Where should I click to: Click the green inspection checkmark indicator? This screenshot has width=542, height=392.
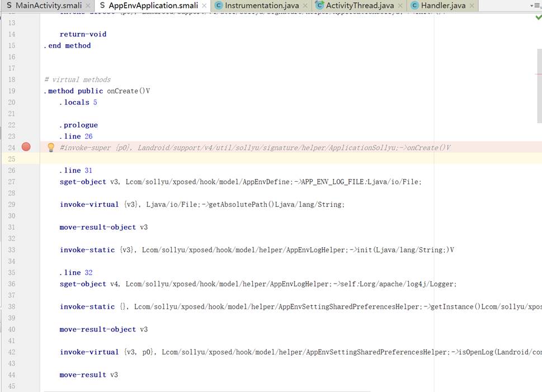point(538,17)
